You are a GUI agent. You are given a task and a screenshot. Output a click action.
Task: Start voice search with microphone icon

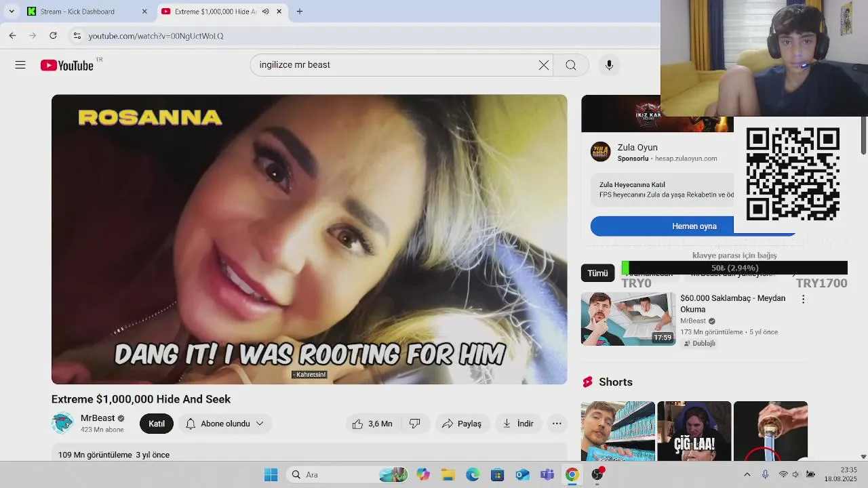pos(609,65)
